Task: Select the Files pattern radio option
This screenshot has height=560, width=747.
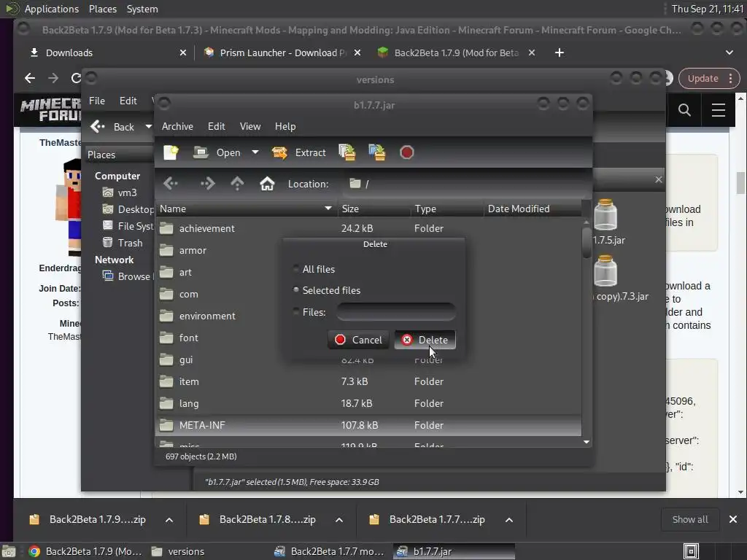Action: tap(309, 312)
